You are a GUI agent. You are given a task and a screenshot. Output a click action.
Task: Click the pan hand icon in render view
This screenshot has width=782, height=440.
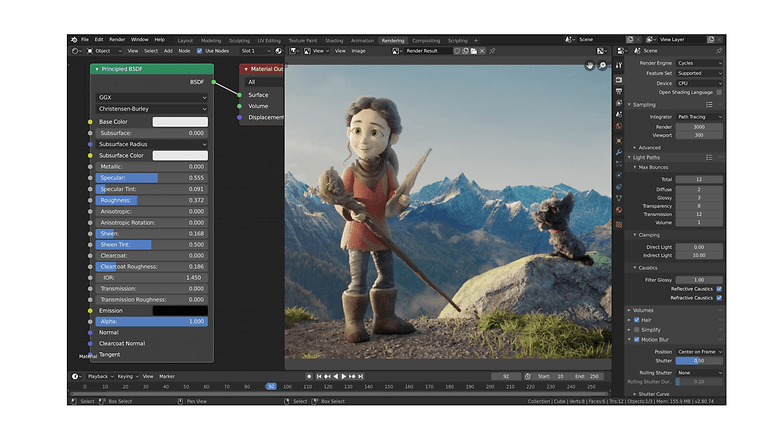pyautogui.click(x=589, y=65)
